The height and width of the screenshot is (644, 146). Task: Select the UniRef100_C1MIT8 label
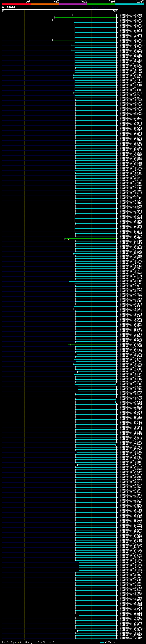(131, 286)
